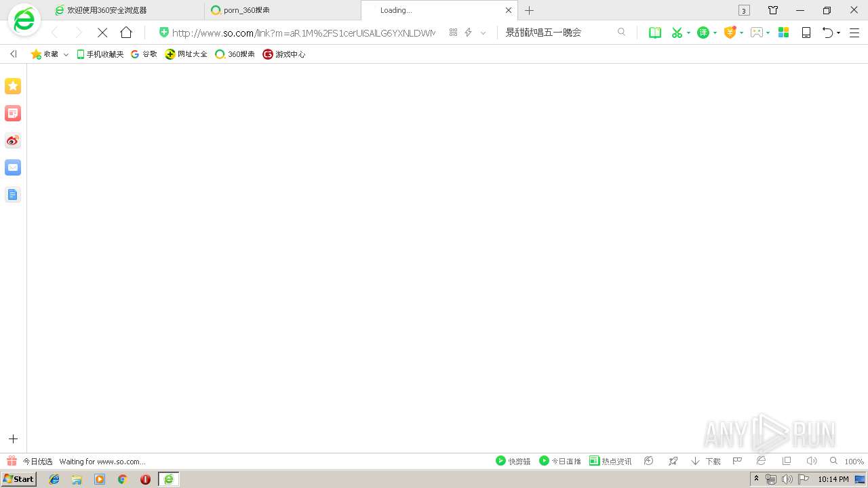Viewport: 868px width, 488px height.
Task: Expand the translate dropdown arrow
Action: click(715, 33)
